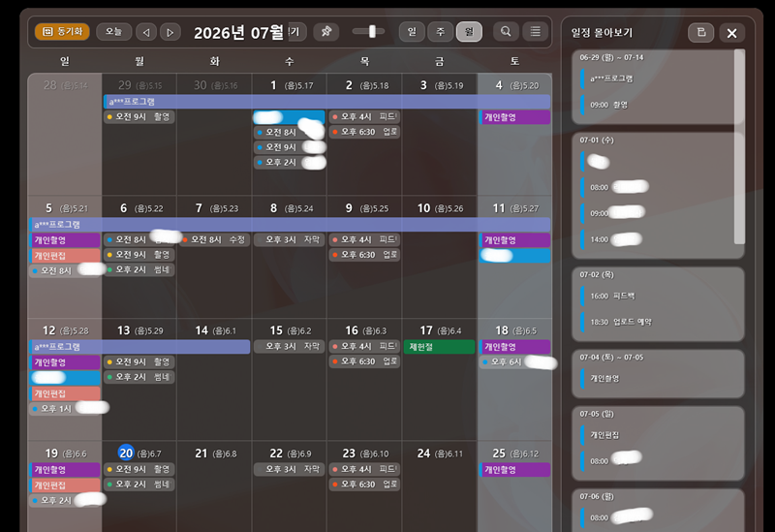The height and width of the screenshot is (532, 775).
Task: Close the 일정 몰아보기 panel
Action: 732,33
